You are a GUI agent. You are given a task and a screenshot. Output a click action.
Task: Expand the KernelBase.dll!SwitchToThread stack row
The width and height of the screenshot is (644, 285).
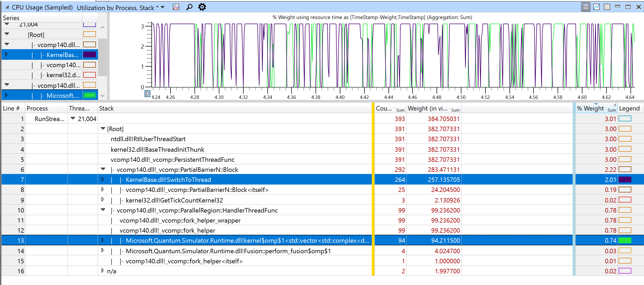tap(103, 180)
